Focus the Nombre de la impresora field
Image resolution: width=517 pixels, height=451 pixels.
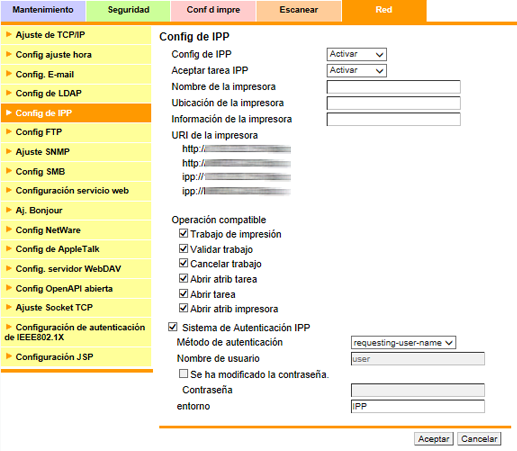(394, 87)
